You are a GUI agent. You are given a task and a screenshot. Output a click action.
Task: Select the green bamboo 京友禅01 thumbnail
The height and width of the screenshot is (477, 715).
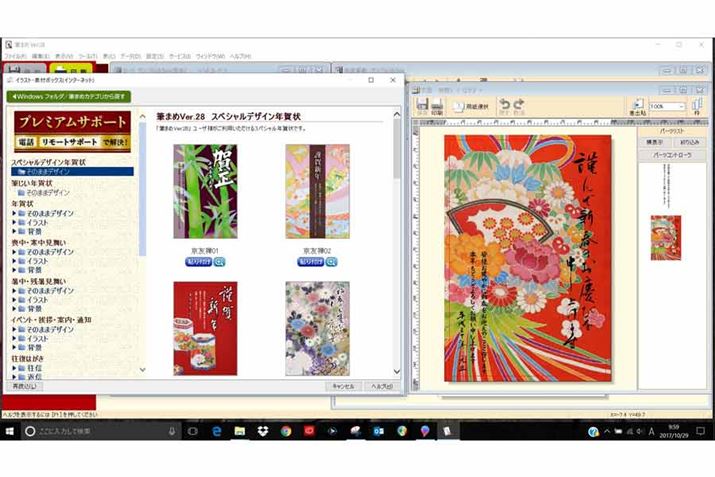(x=205, y=192)
